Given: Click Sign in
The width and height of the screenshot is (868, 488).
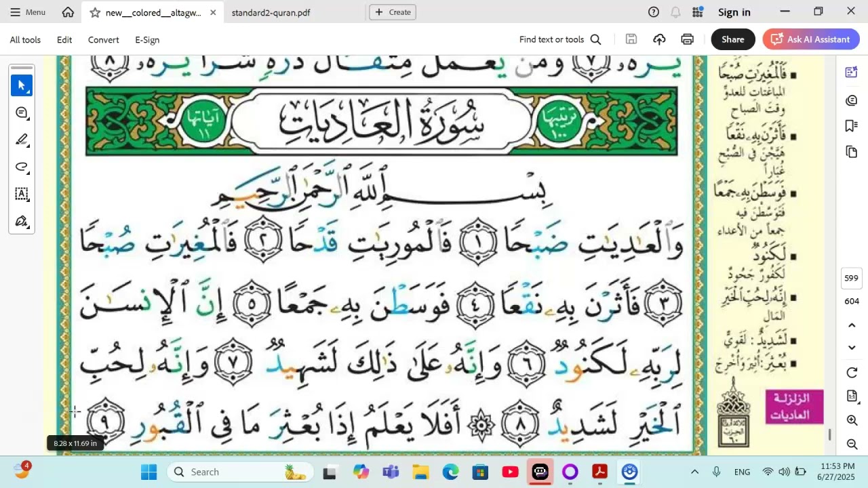Looking at the screenshot, I should click(x=734, y=12).
